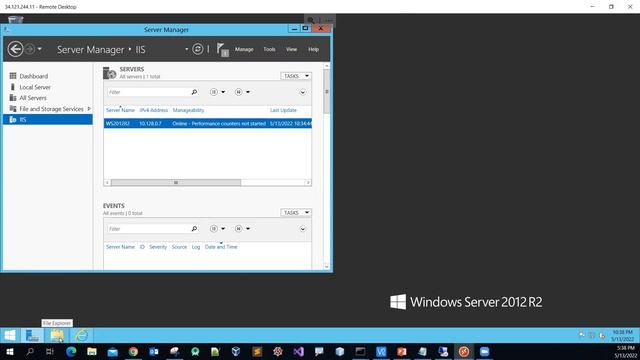Screen dimensions: 640x360
Task: Open the navigation history dropdown beside forward arrow
Action: click(40, 49)
